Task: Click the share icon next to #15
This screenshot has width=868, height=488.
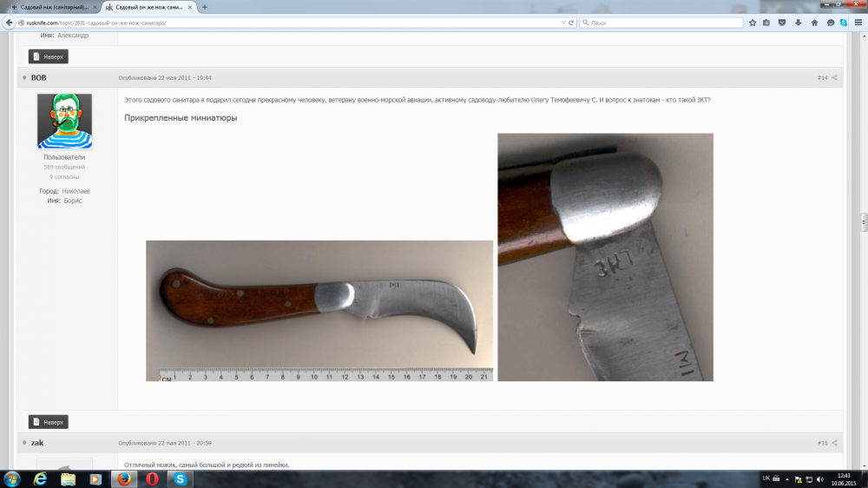Action: 835,443
